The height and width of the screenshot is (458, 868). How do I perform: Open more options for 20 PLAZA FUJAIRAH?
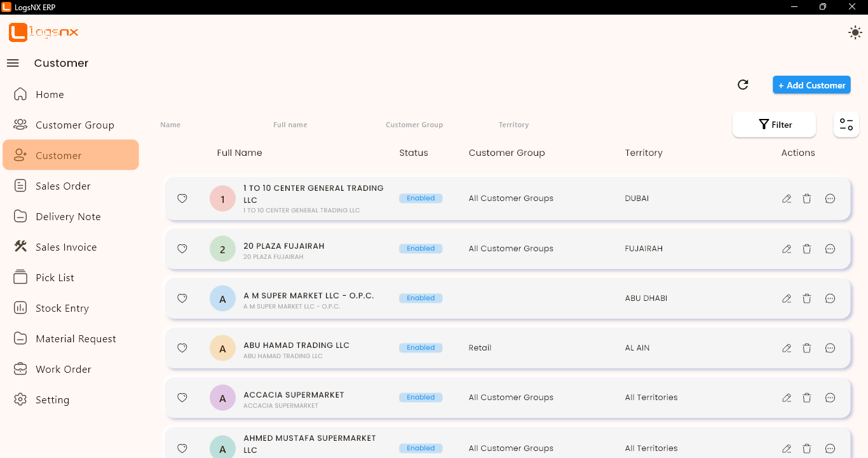pyautogui.click(x=830, y=249)
